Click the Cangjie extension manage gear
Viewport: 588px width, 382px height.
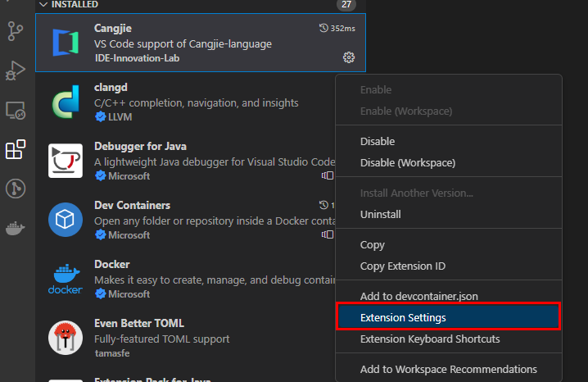pos(349,57)
